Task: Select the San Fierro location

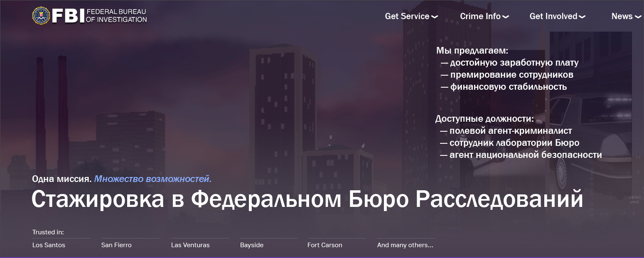Action: pyautogui.click(x=116, y=245)
